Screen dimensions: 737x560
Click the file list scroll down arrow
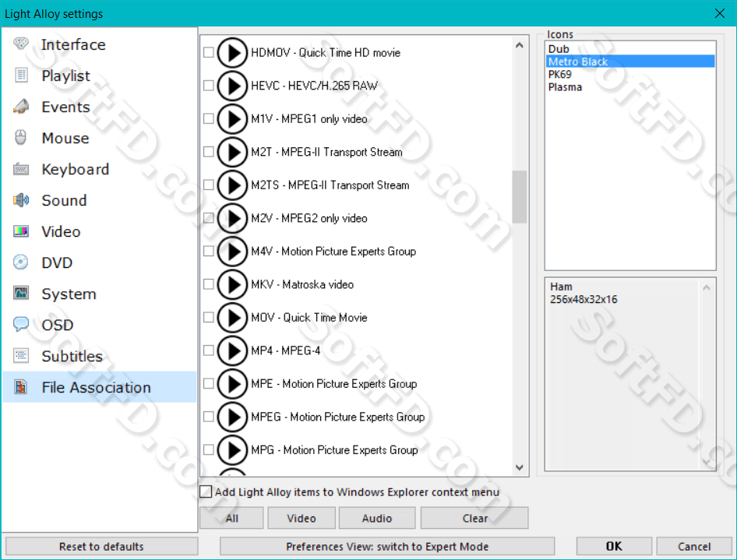click(x=520, y=467)
